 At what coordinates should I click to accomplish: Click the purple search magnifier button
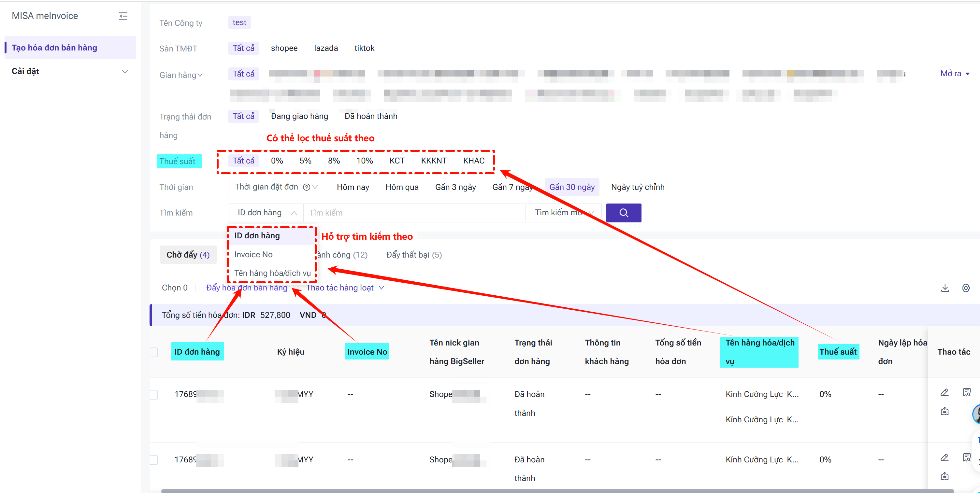pos(623,213)
